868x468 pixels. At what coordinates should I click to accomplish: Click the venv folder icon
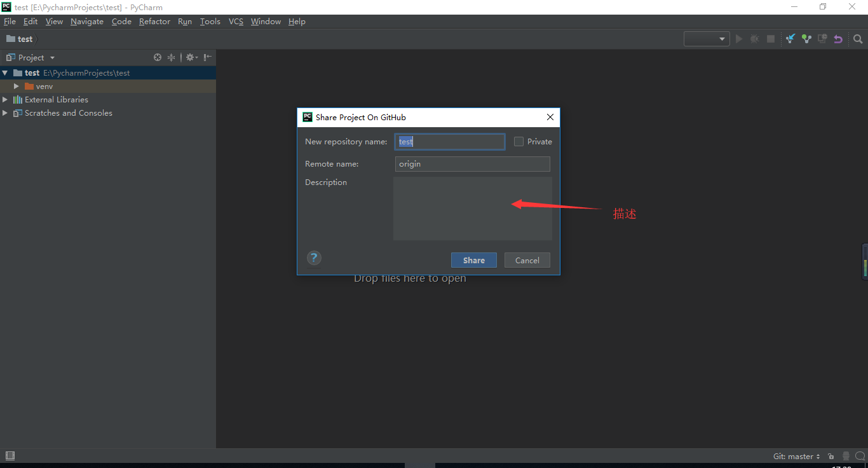[29, 86]
